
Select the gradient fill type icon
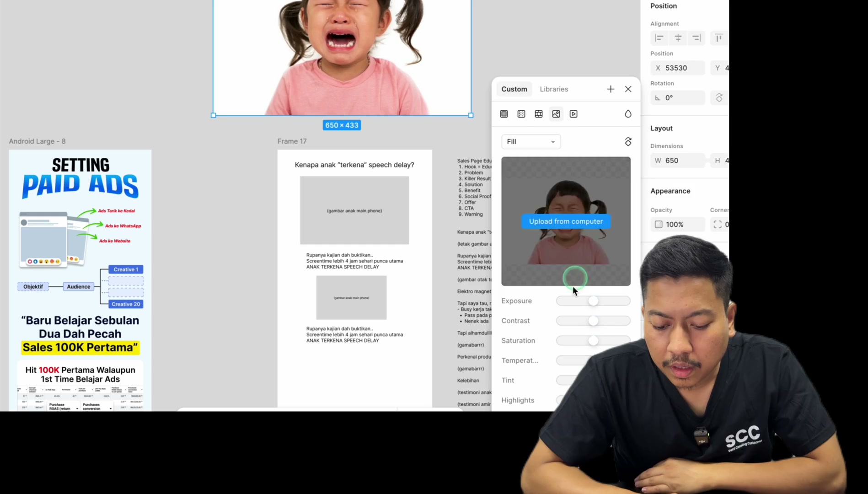(x=521, y=114)
